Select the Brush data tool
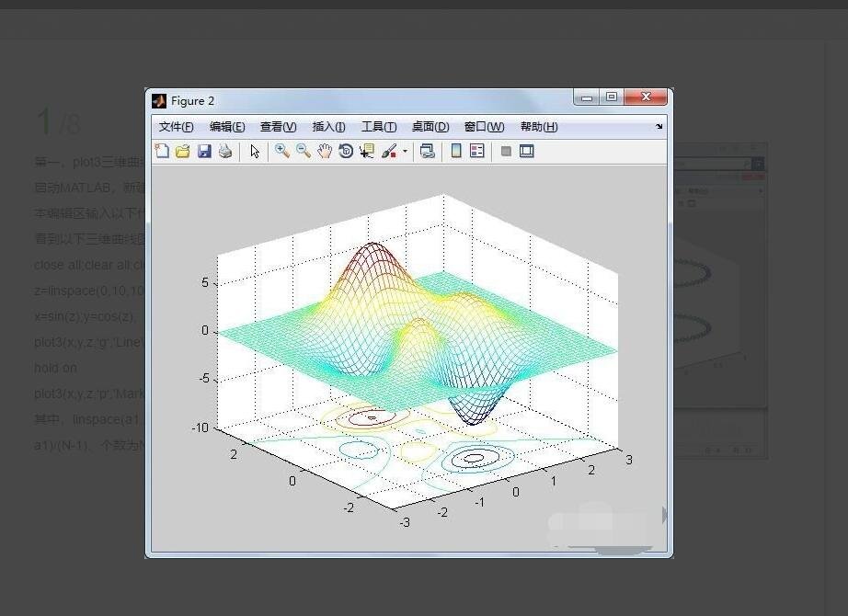This screenshot has width=848, height=616. click(x=388, y=152)
